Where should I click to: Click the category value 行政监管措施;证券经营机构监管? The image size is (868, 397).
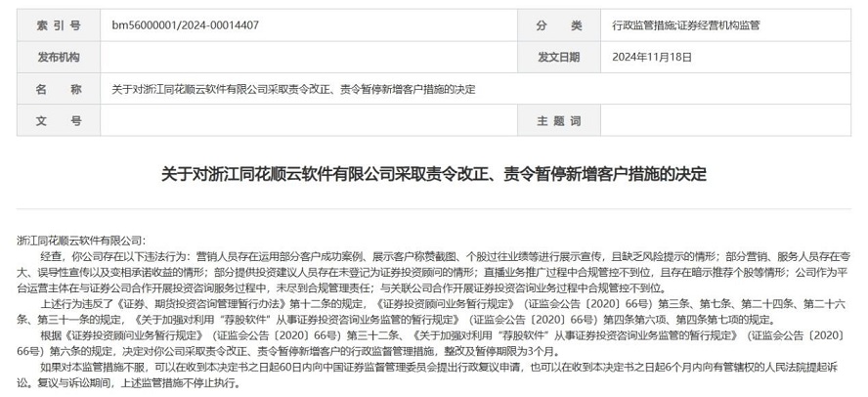pos(686,24)
